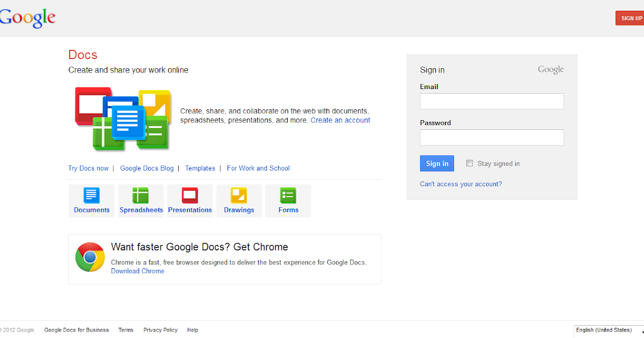Focus the Email input field
This screenshot has height=338, width=644.
click(x=492, y=101)
